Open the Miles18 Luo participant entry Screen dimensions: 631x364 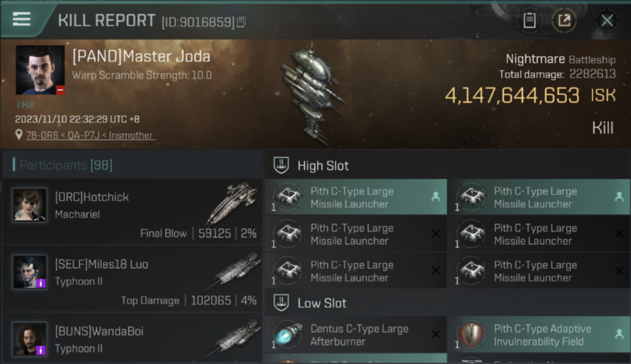(132, 279)
